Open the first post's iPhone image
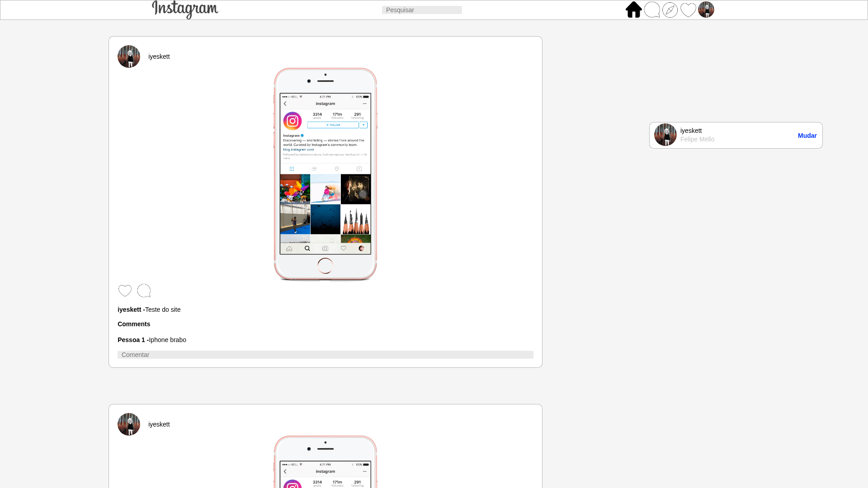 [x=325, y=175]
